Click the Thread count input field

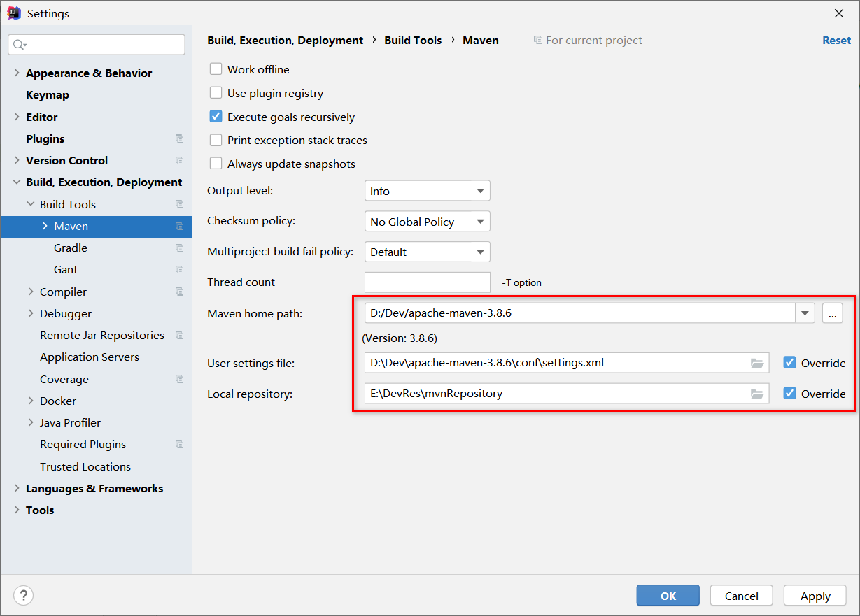tap(427, 282)
